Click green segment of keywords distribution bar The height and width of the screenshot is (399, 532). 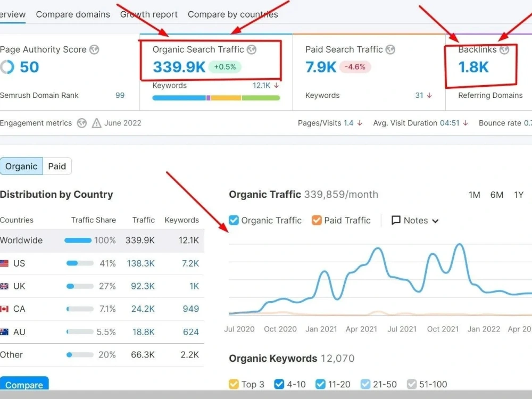point(261,98)
